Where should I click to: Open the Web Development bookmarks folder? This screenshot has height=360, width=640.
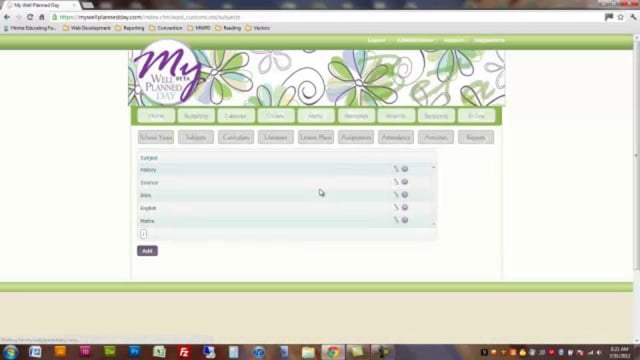87,28
